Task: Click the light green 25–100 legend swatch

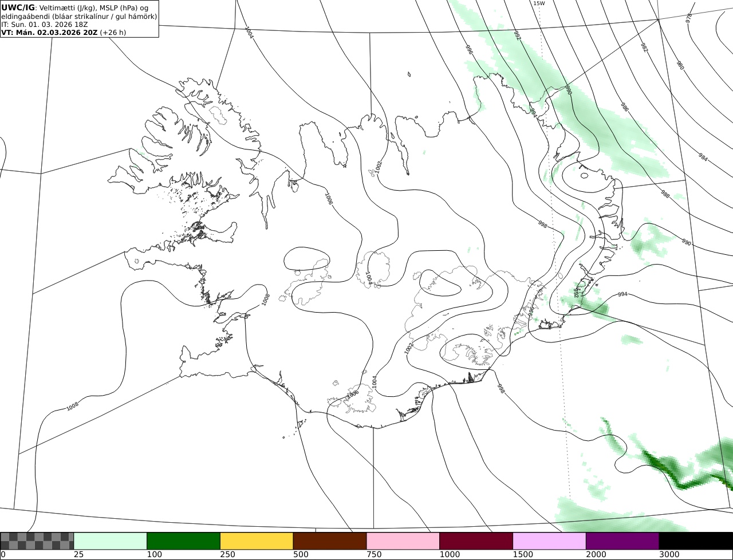Action: coord(111,541)
